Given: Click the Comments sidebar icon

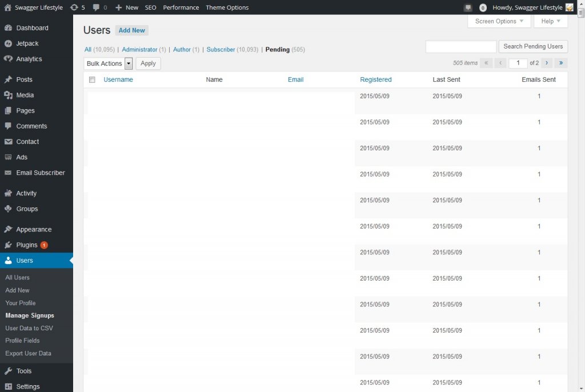Looking at the screenshot, I should [x=8, y=126].
